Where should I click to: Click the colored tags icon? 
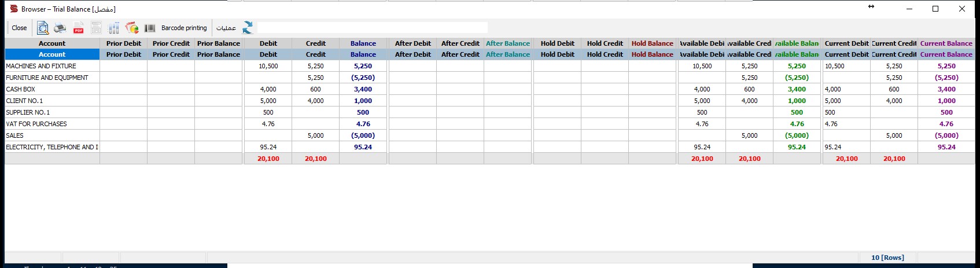(x=132, y=28)
